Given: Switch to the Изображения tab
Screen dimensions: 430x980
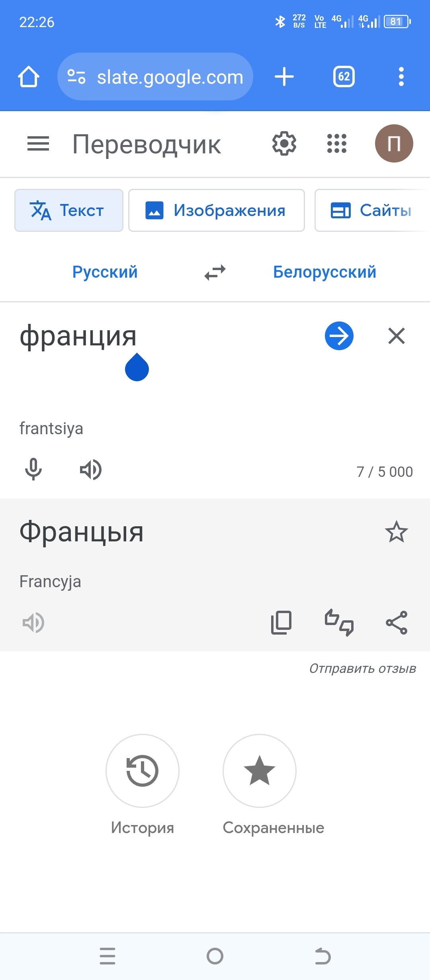Looking at the screenshot, I should tap(216, 210).
